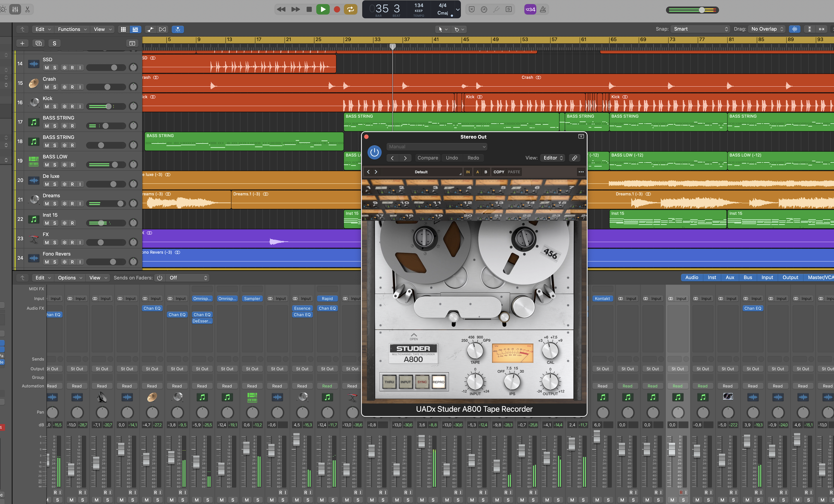Toggle the metronome icon
The width and height of the screenshot is (834, 504).
tap(542, 10)
